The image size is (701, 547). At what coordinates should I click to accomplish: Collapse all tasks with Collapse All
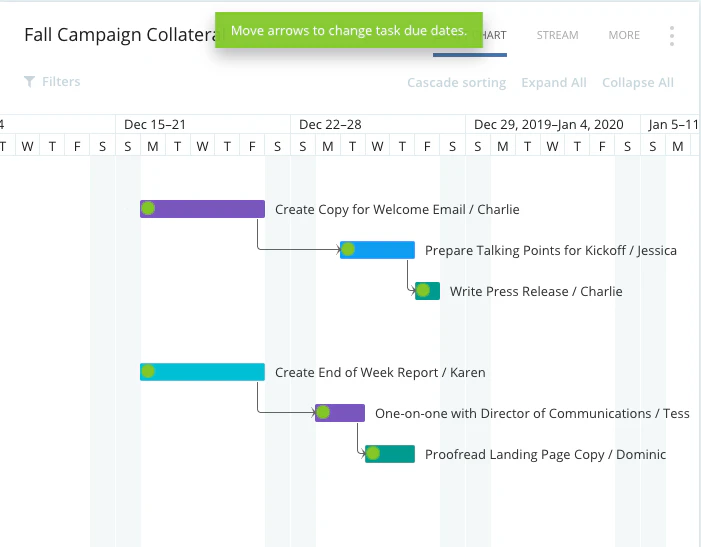click(638, 83)
